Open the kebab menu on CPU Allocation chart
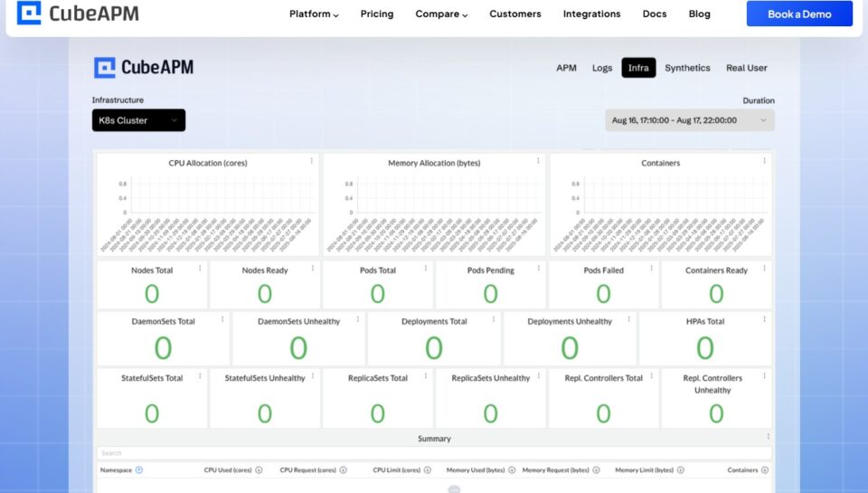The width and height of the screenshot is (868, 493). [312, 161]
